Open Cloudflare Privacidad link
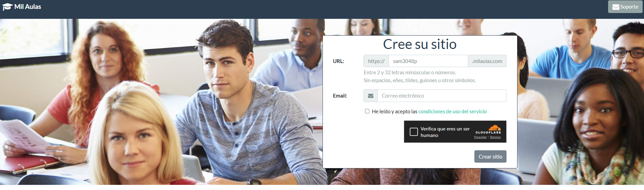This screenshot has height=190, width=644. coord(480,137)
